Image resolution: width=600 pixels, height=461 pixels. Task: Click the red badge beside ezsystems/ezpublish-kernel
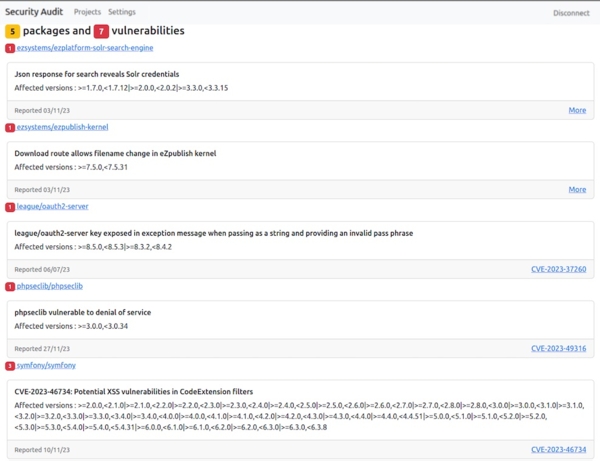pyautogui.click(x=10, y=128)
